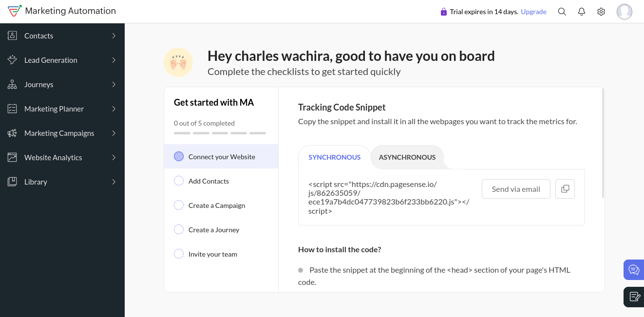Click the 'How to install the code?' heading
The image size is (644, 317).
pos(340,249)
